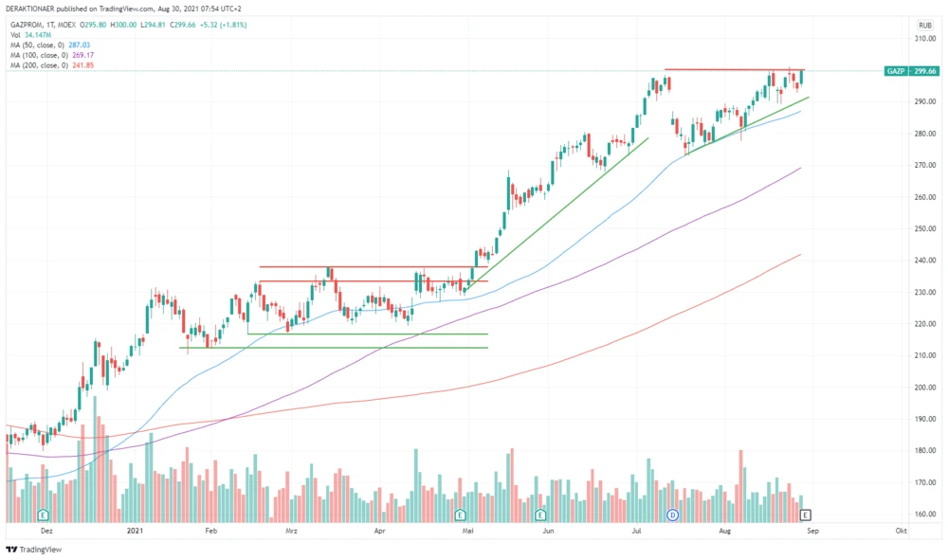Click the earnings E marker near Dez

[x=43, y=515]
